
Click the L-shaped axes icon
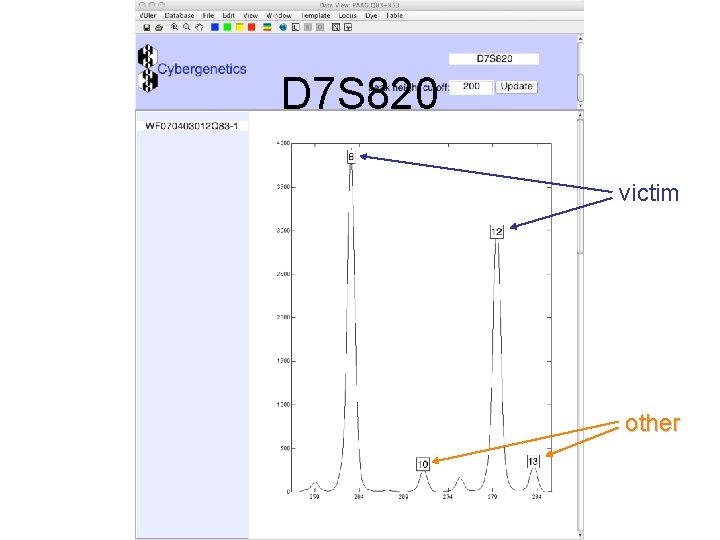tap(296, 27)
